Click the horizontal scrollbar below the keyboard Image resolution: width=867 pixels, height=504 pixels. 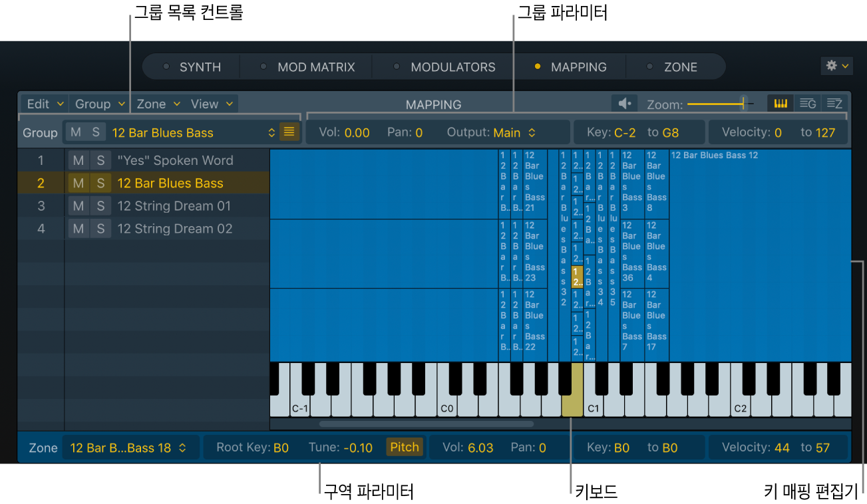tap(426, 424)
